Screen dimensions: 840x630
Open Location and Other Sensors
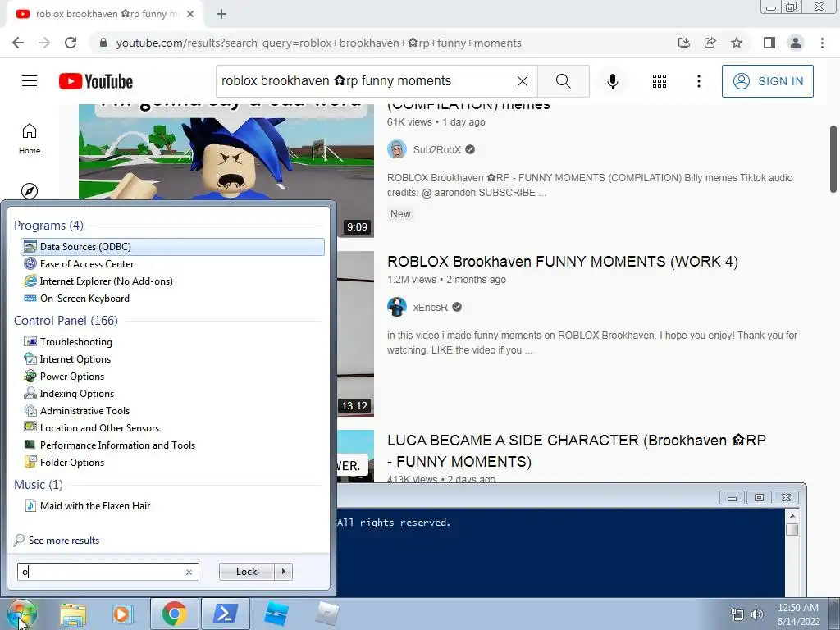[172, 427]
